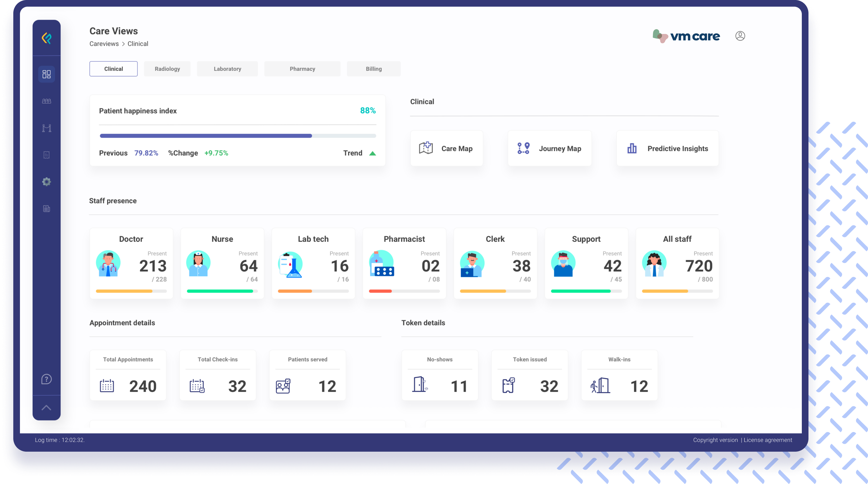Click the License agreement link
This screenshot has width=868, height=484.
pyautogui.click(x=768, y=440)
